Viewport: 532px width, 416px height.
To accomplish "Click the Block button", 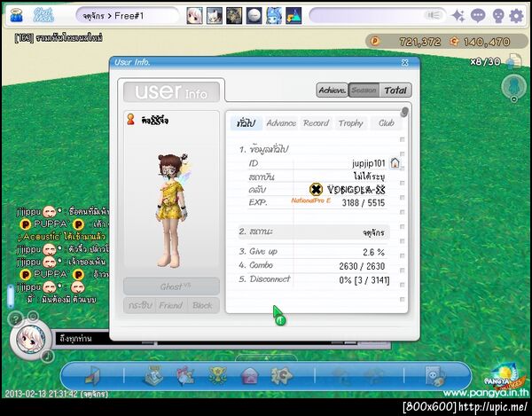I will pyautogui.click(x=202, y=305).
